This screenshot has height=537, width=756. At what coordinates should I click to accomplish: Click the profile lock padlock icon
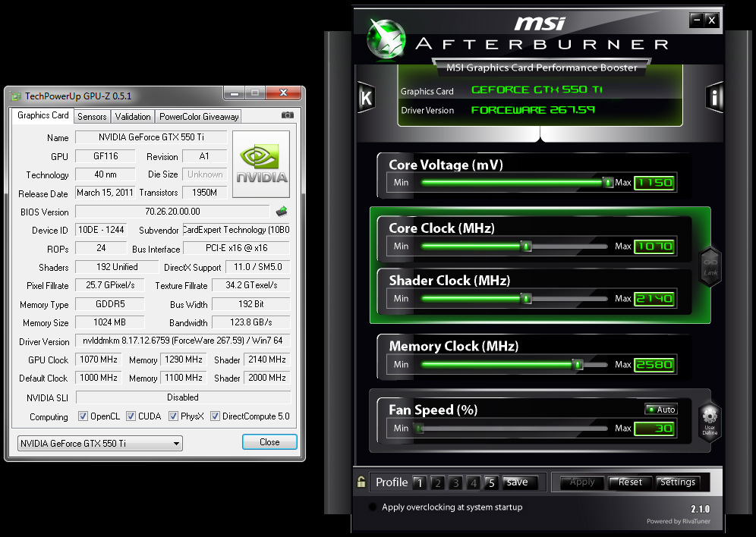pyautogui.click(x=361, y=482)
